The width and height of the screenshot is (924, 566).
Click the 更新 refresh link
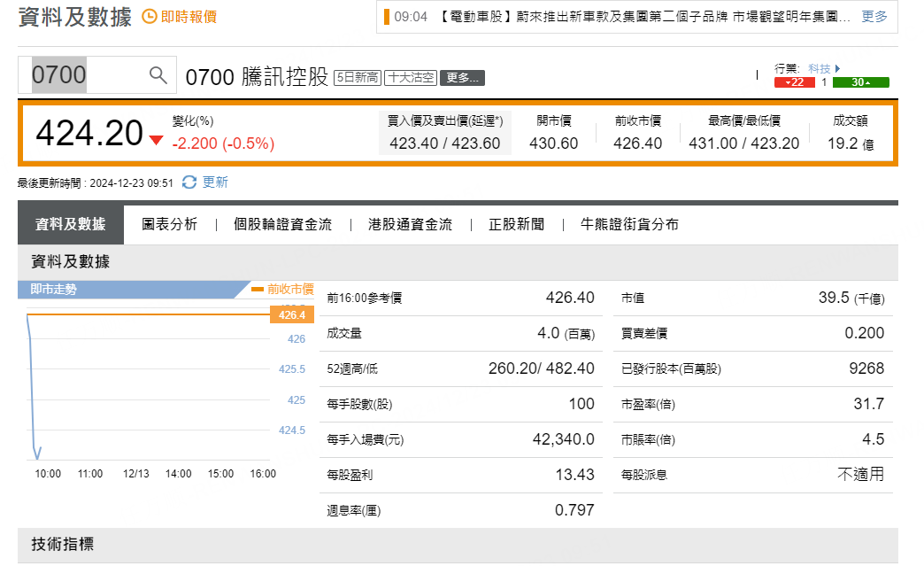(x=215, y=182)
